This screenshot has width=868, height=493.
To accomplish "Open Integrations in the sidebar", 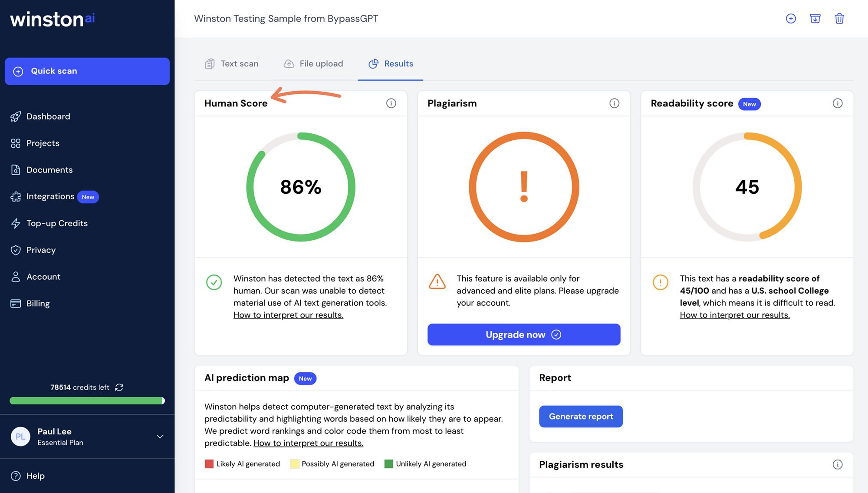I will tap(50, 196).
